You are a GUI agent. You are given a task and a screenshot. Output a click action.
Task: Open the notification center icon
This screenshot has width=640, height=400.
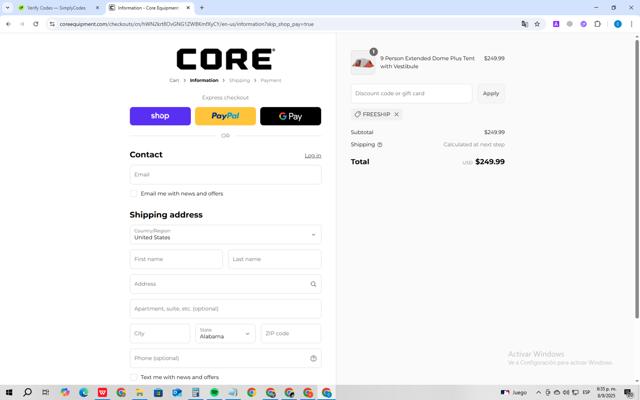click(629, 393)
